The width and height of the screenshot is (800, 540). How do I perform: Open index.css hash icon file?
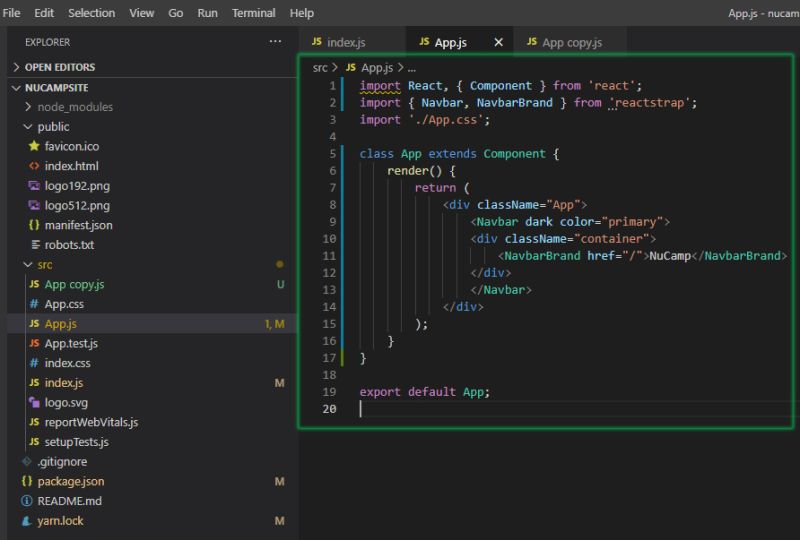tap(34, 363)
